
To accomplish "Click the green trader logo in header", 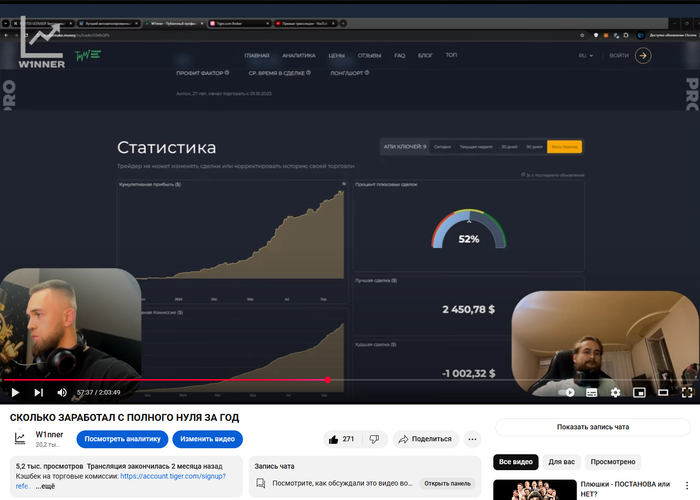I will (88, 55).
